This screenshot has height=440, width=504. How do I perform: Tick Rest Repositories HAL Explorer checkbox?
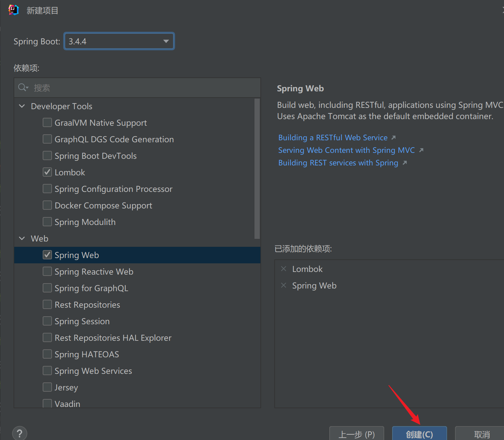[47, 337]
